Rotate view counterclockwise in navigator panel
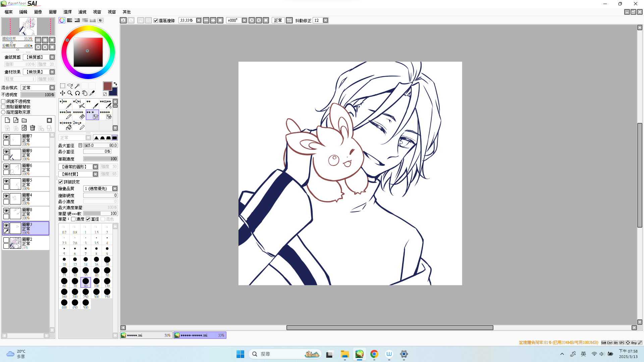Image resolution: width=644 pixels, height=362 pixels. click(38, 47)
